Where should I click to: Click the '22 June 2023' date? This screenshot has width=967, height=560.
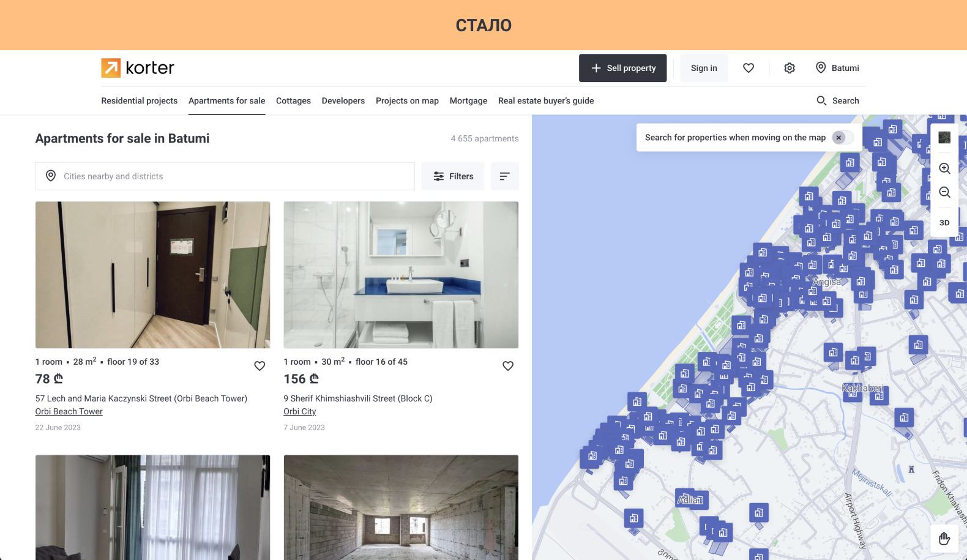click(x=58, y=428)
